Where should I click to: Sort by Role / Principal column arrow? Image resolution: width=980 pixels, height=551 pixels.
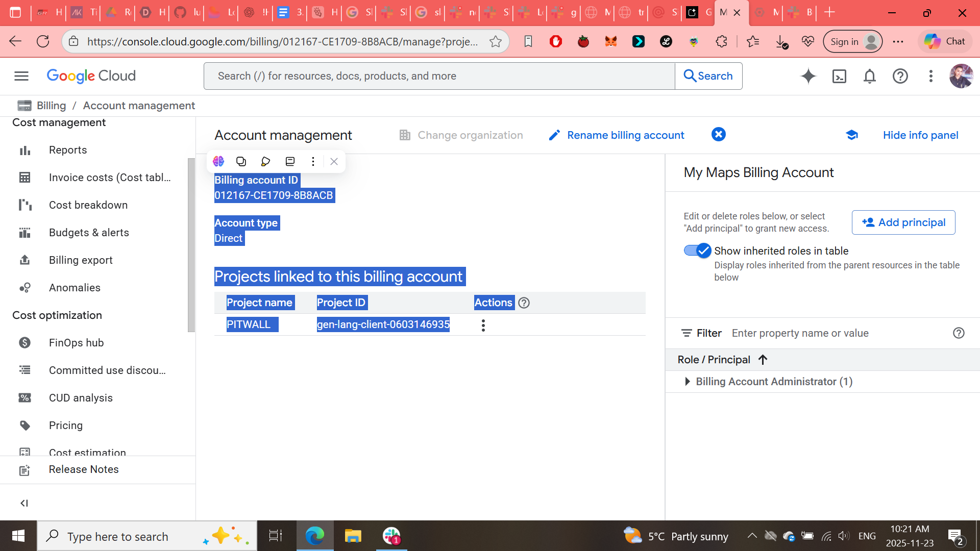tap(763, 360)
